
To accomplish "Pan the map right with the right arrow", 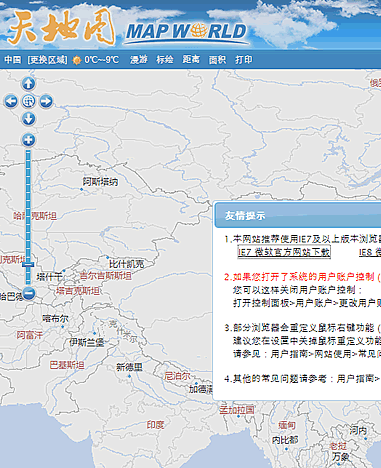I will point(46,101).
